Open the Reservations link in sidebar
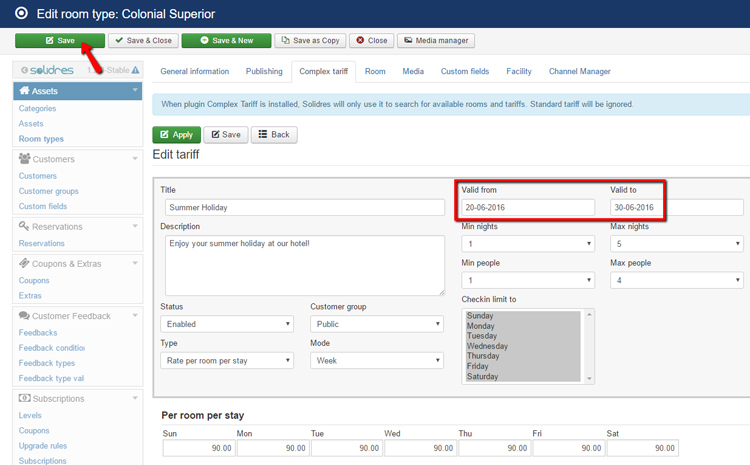The height and width of the screenshot is (465, 750). click(x=42, y=244)
